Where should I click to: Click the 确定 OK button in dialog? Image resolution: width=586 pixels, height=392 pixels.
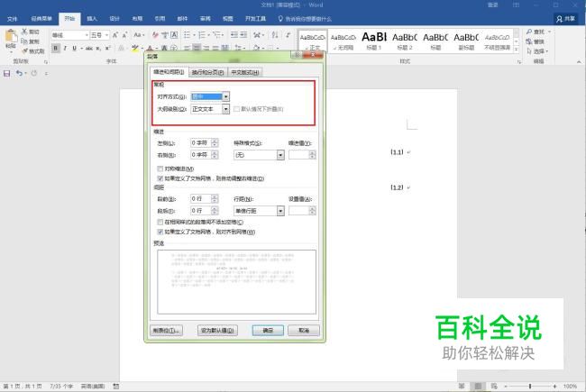pyautogui.click(x=268, y=331)
